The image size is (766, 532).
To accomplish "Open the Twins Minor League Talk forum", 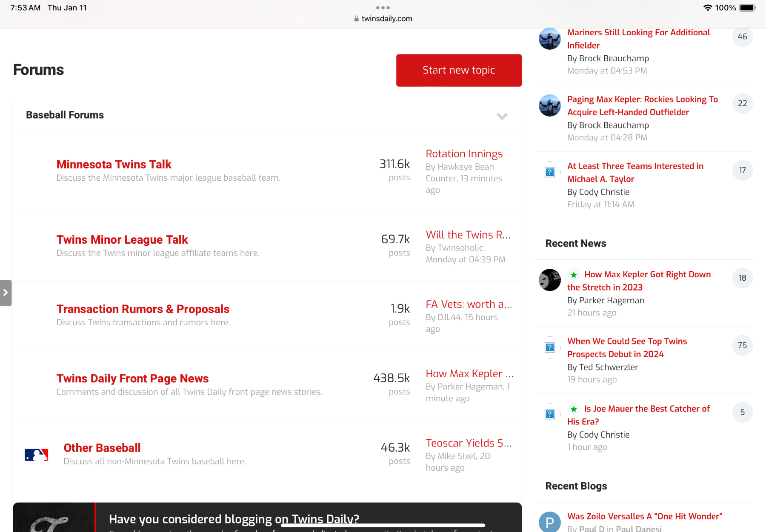I will point(122,239).
